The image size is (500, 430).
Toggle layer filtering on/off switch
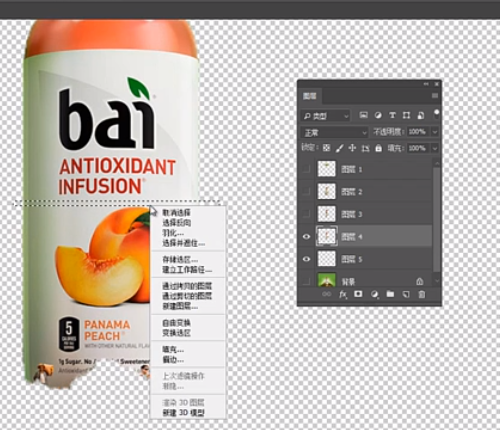pos(436,114)
